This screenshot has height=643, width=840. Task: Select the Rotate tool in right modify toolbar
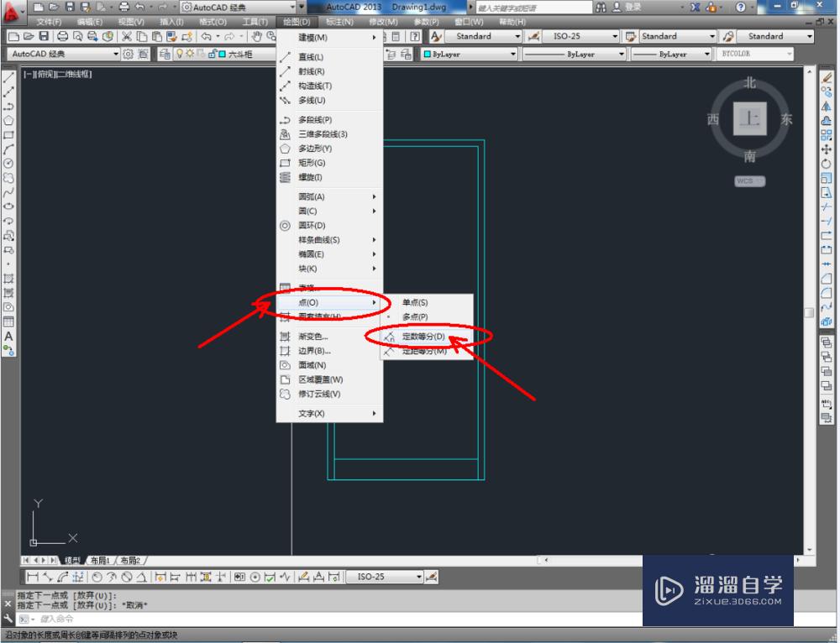[x=827, y=164]
